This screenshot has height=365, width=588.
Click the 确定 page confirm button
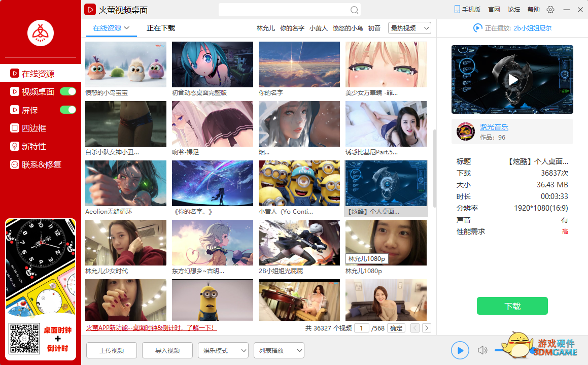[396, 328]
